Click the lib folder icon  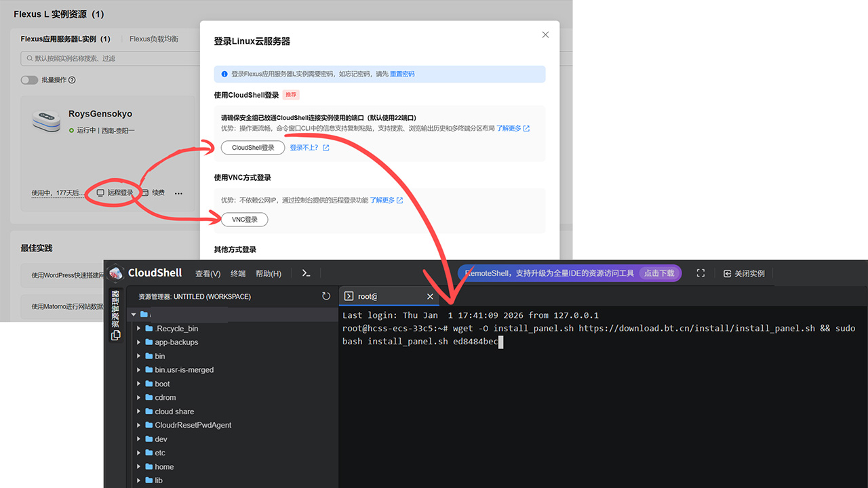pyautogui.click(x=148, y=481)
